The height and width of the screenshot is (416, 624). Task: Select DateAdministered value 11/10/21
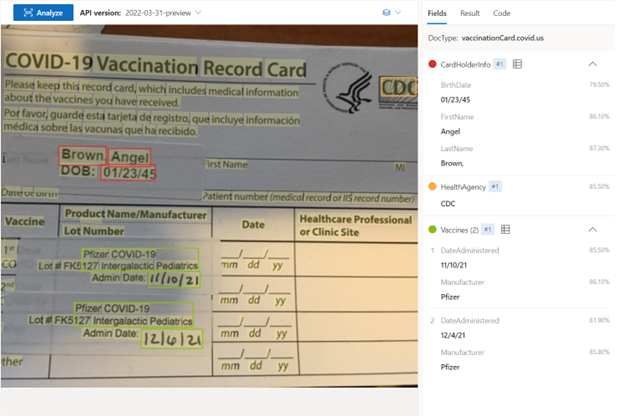click(454, 265)
